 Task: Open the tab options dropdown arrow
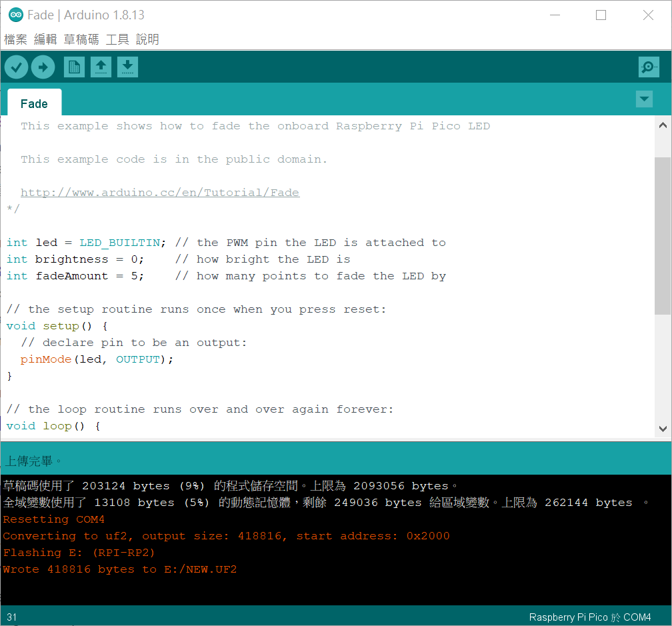[644, 99]
